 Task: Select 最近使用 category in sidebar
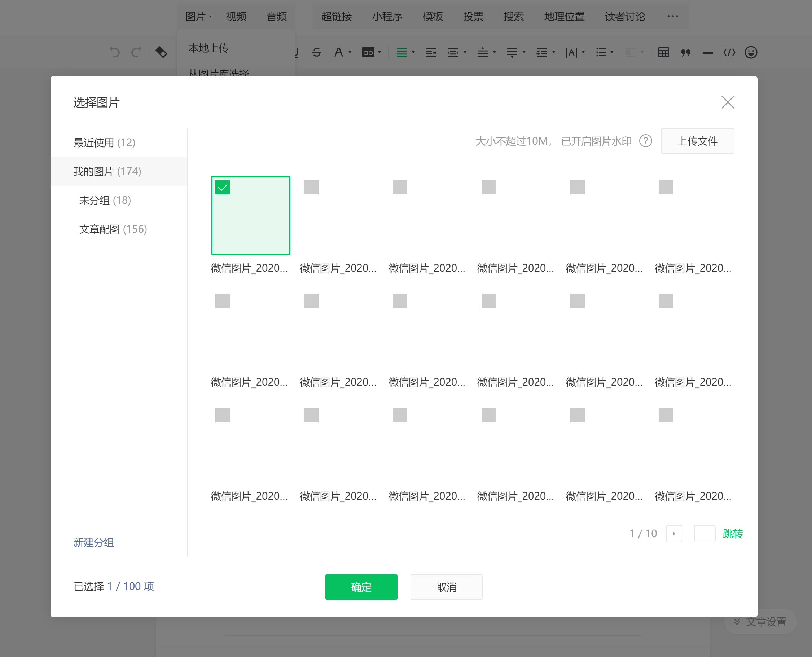click(x=104, y=142)
